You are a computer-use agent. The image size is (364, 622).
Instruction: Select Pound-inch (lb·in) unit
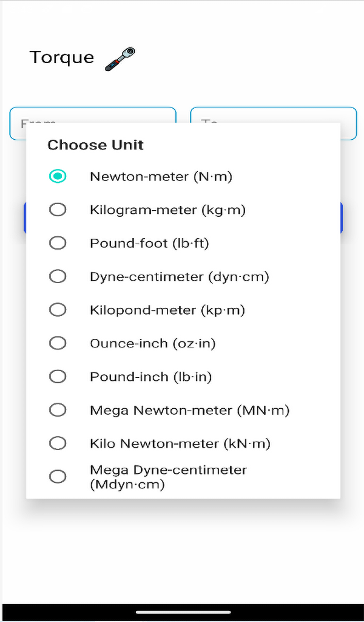58,376
